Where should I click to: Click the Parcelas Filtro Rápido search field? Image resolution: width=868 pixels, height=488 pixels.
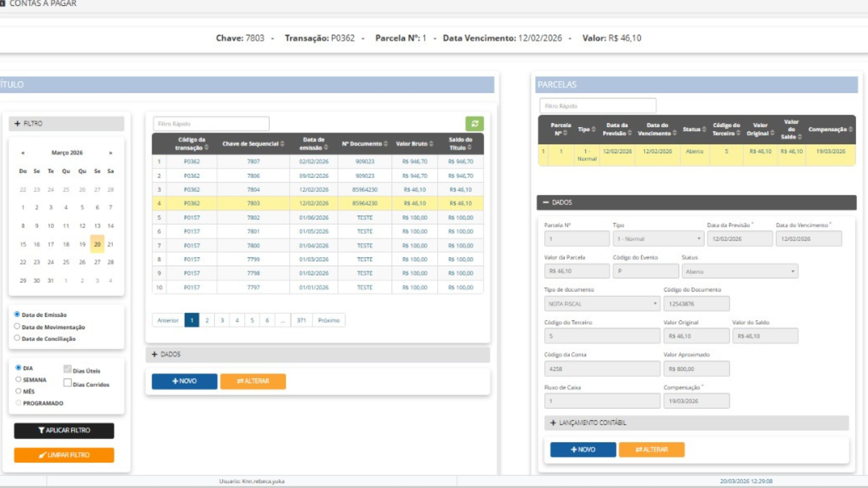tap(597, 106)
